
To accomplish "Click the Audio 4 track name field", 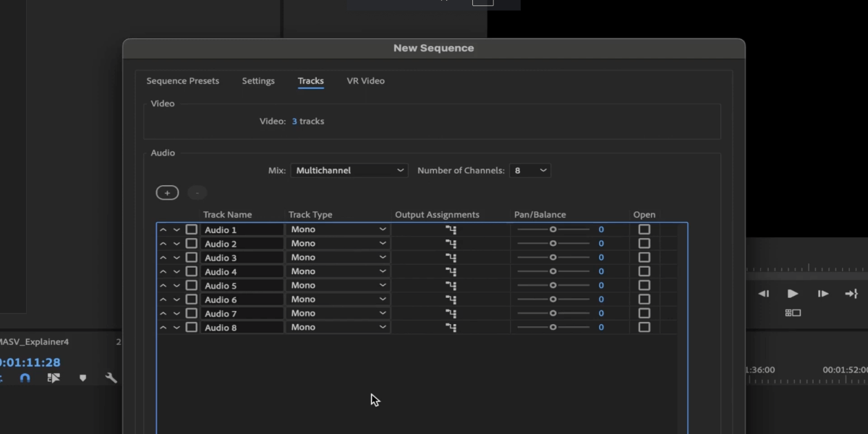I will 242,272.
